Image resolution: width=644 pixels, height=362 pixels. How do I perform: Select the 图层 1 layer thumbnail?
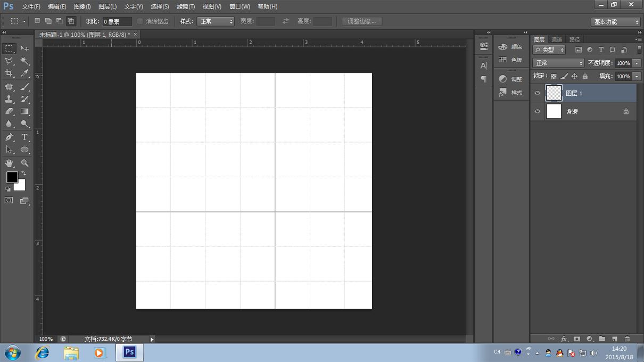pyautogui.click(x=554, y=93)
